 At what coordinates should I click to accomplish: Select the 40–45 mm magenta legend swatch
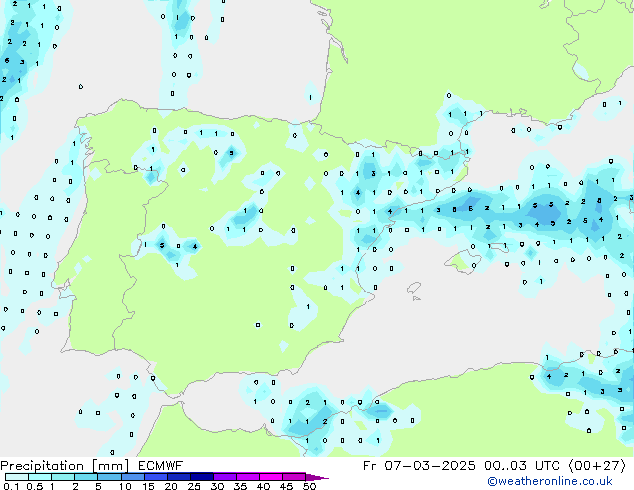pyautogui.click(x=271, y=477)
